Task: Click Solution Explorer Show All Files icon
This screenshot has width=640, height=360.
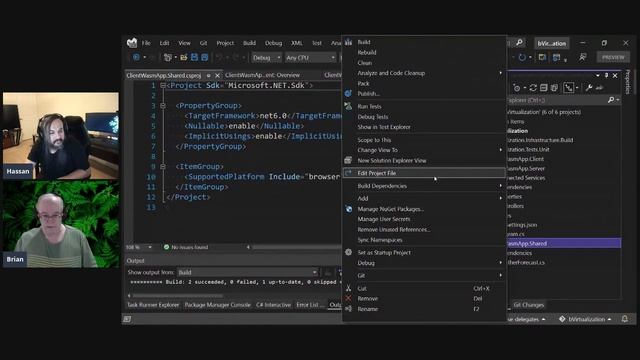Action: (554, 88)
